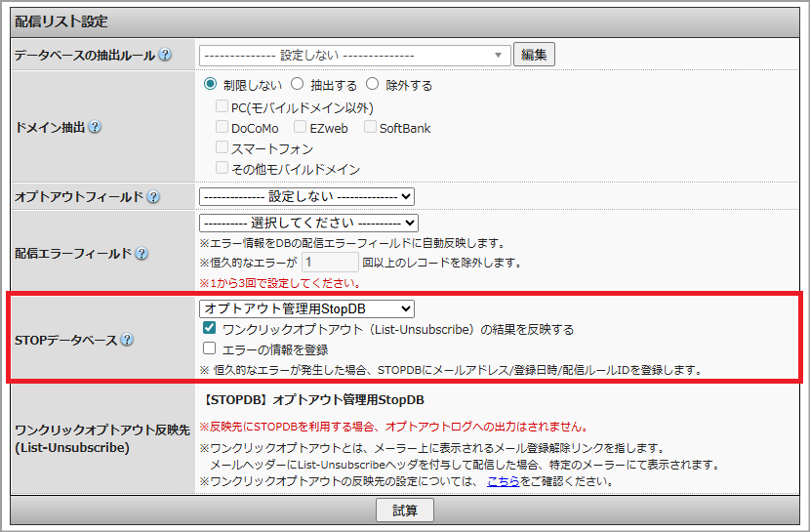Image resolution: width=810 pixels, height=532 pixels.
Task: Check the SoftBank domain checkbox
Action: (371, 128)
